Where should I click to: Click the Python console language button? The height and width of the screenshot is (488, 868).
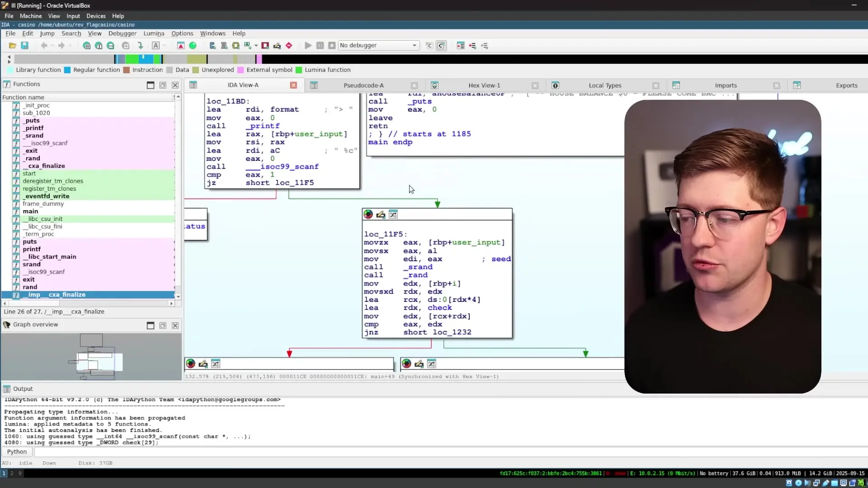(17, 452)
